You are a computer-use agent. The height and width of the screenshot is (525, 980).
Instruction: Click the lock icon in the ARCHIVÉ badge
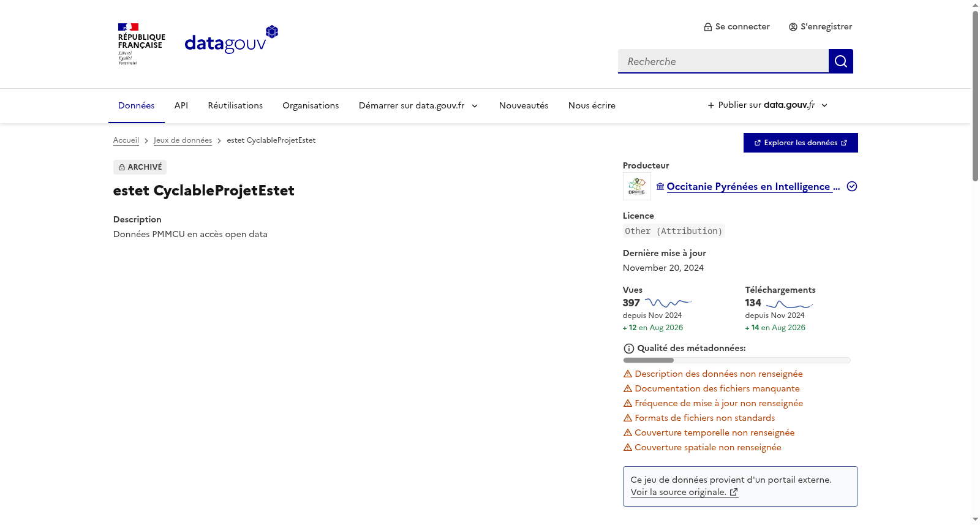point(122,167)
